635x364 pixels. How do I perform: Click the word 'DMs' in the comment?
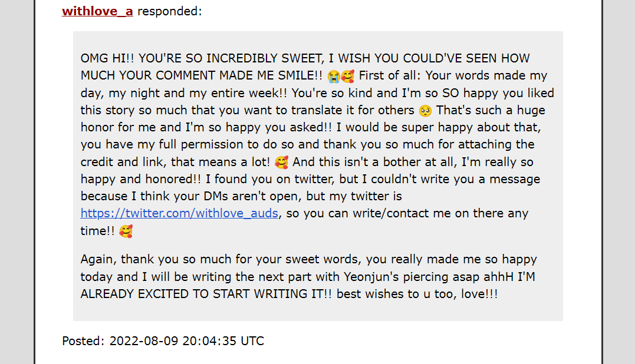point(217,196)
